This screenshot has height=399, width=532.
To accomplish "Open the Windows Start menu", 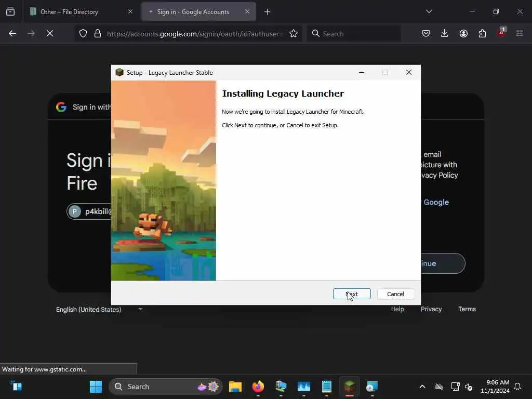I will click(x=96, y=387).
